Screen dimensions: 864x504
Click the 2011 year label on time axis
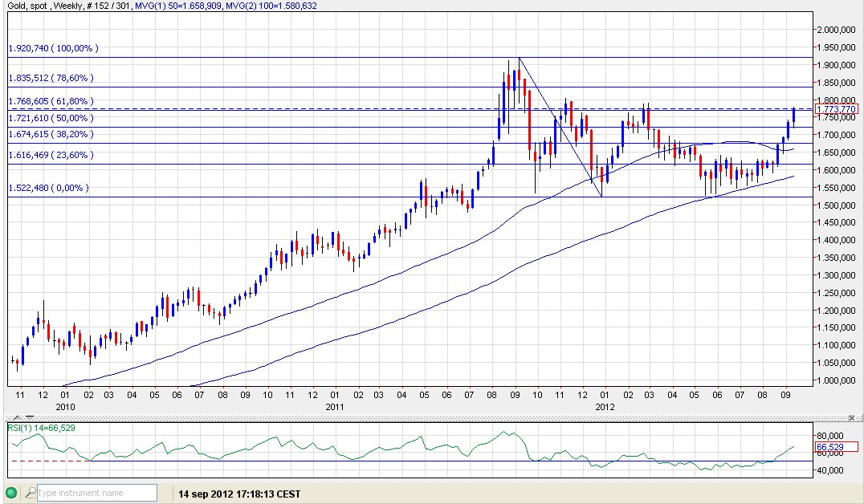tap(335, 407)
